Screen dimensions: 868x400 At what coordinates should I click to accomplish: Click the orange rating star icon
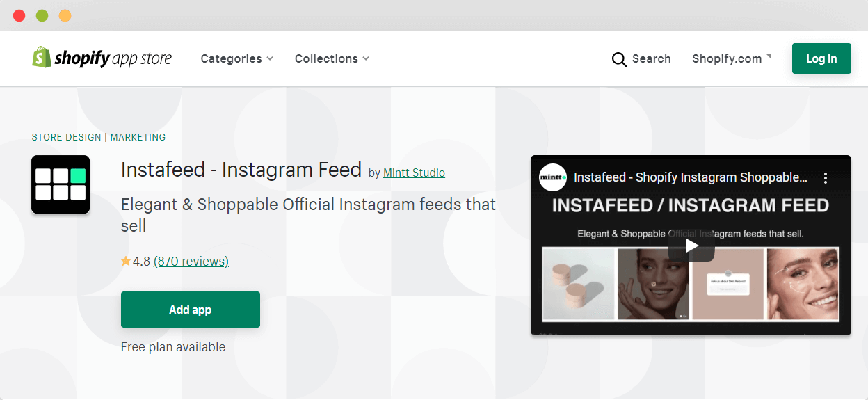click(x=126, y=261)
